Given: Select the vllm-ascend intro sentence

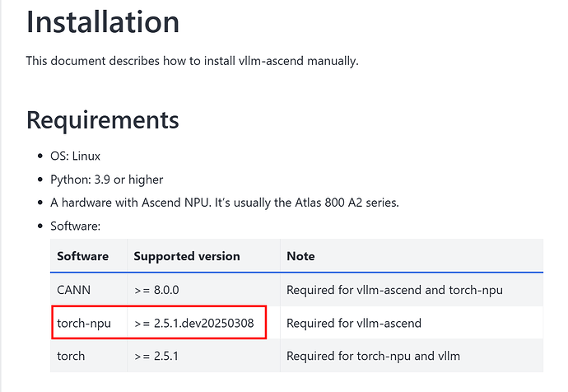Looking at the screenshot, I should [192, 61].
